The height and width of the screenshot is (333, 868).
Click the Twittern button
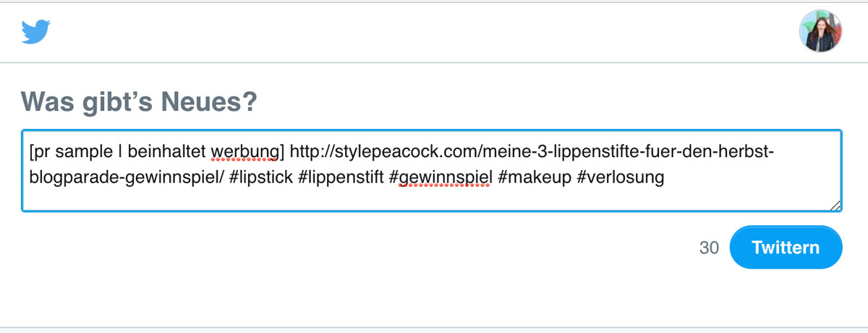coord(786,248)
